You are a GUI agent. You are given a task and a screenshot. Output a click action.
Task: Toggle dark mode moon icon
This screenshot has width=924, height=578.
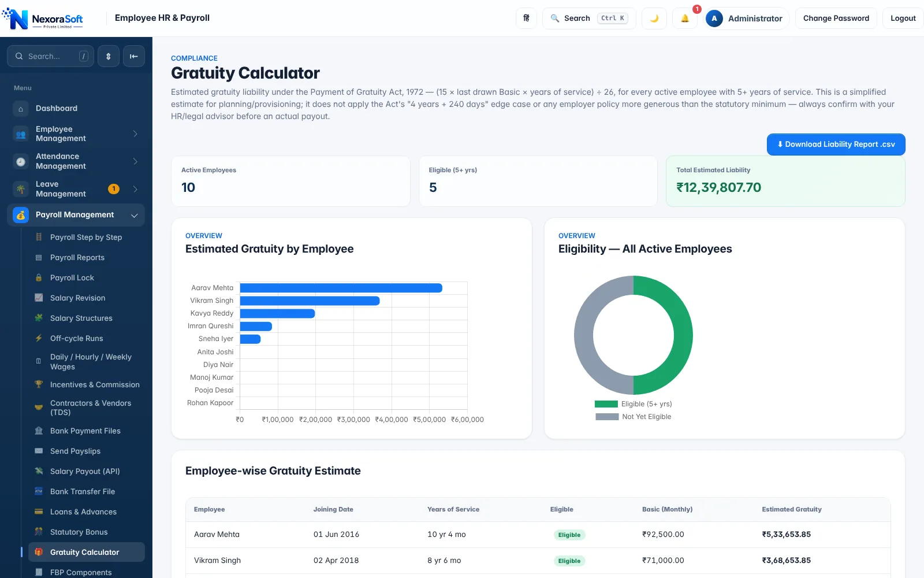[x=654, y=18]
